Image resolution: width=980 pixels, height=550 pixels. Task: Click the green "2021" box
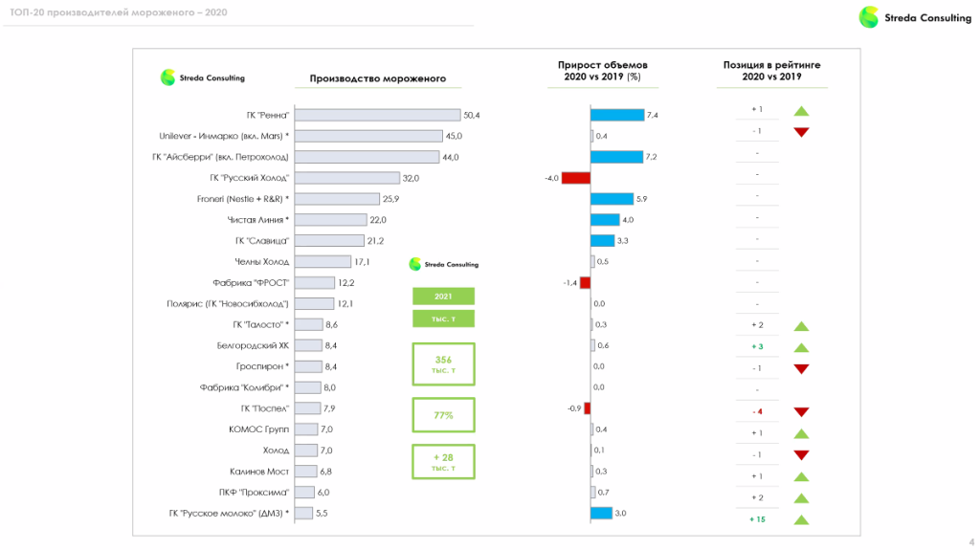tap(443, 297)
